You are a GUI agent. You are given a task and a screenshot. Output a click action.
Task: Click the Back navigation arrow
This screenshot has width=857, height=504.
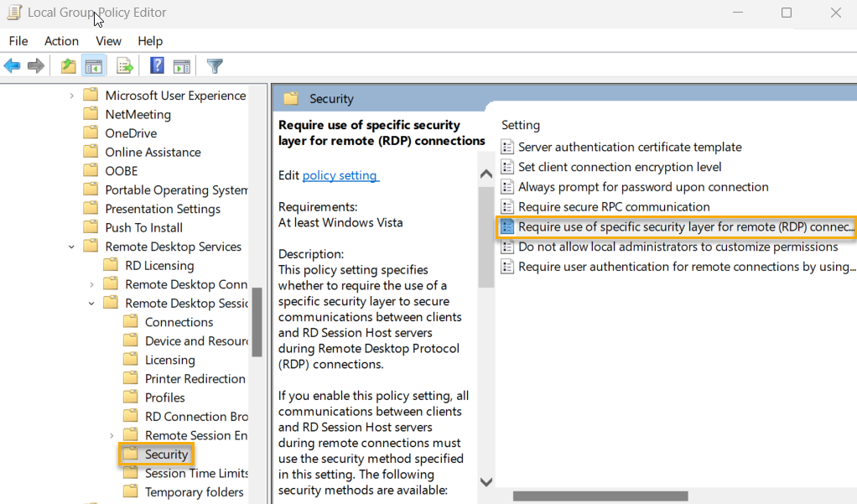click(x=12, y=65)
